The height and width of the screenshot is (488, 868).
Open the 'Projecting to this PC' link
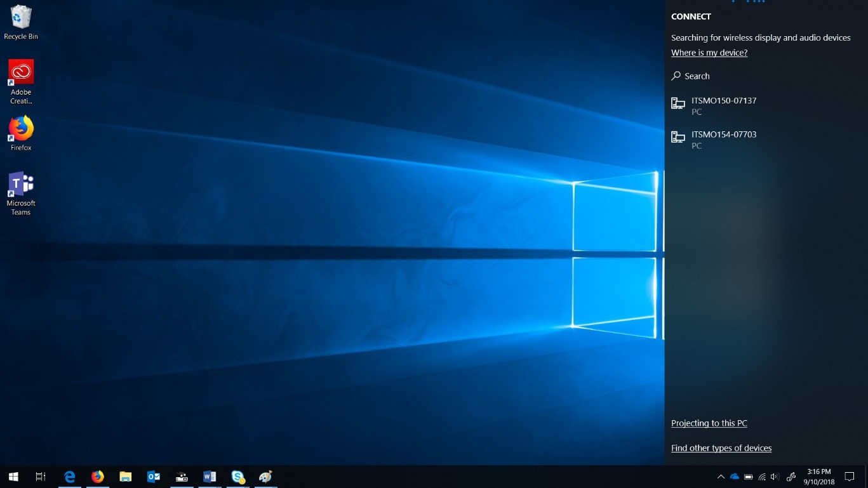(709, 423)
